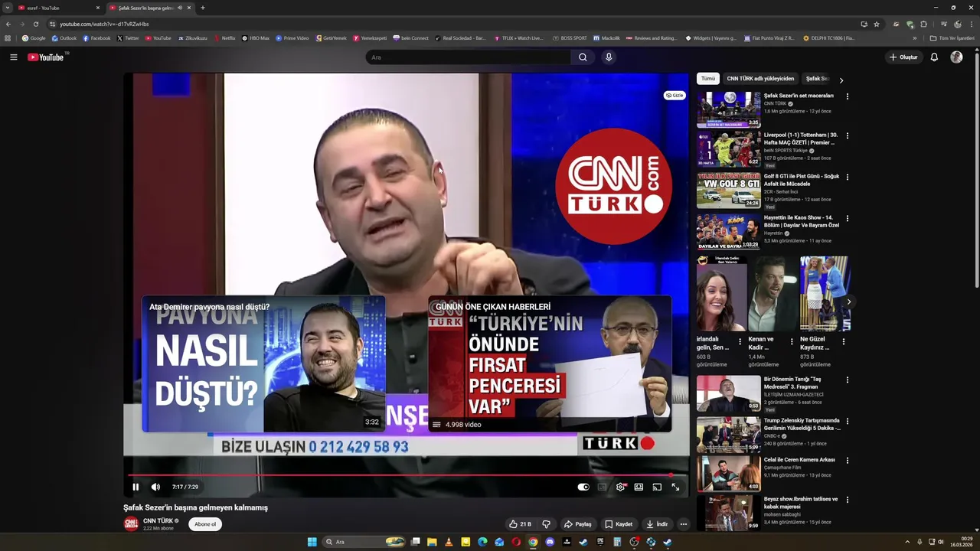Open the Chrome apps grid icon

pos(8,37)
